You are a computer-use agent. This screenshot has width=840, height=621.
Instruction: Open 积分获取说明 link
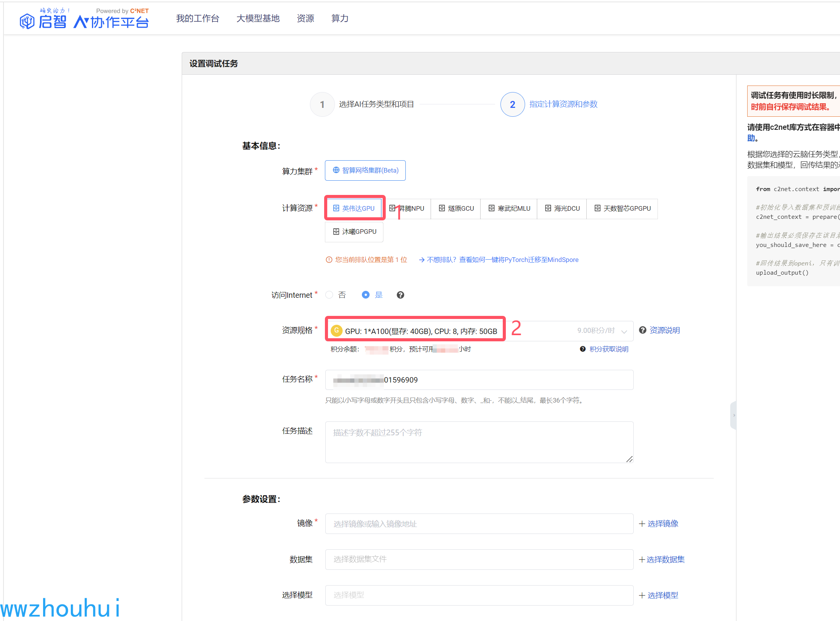(609, 349)
